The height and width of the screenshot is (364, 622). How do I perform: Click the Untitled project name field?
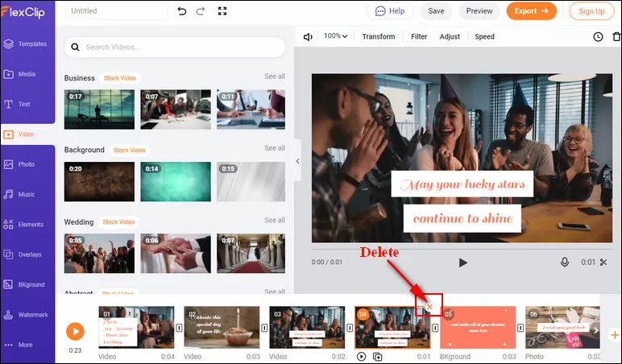point(117,11)
